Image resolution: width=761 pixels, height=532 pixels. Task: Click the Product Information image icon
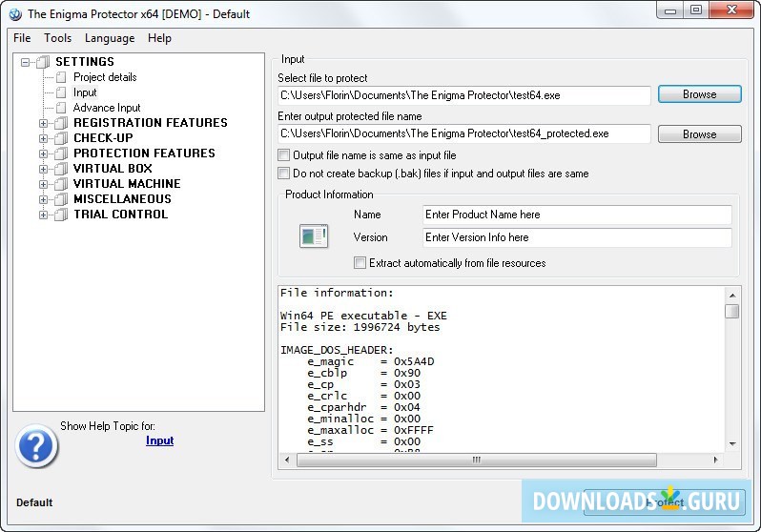314,235
